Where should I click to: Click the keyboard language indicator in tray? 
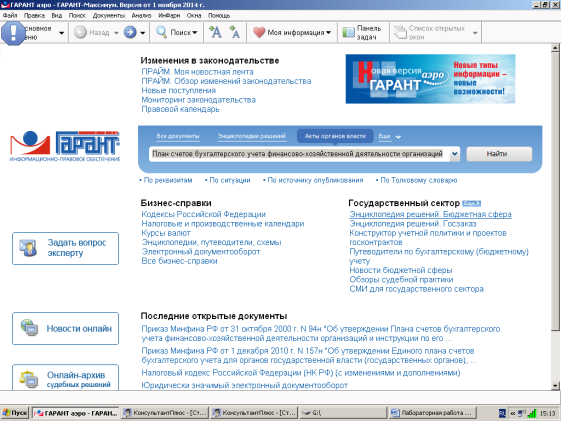(502, 413)
